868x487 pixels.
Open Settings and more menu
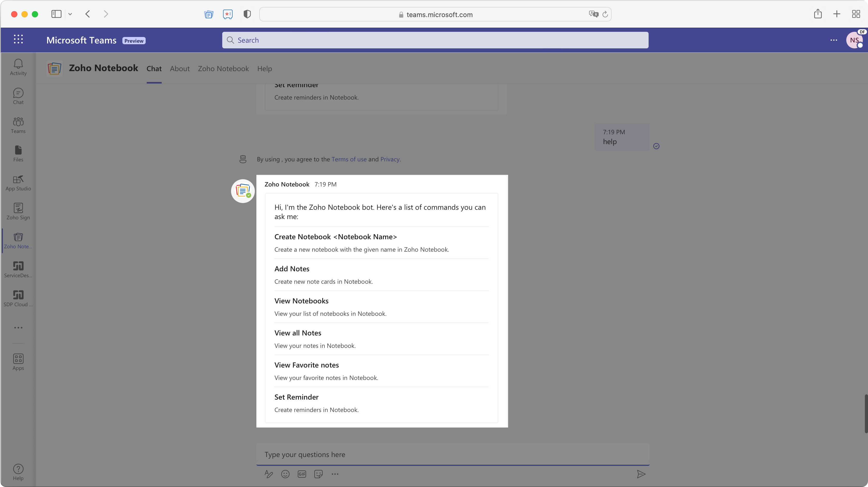pyautogui.click(x=834, y=40)
